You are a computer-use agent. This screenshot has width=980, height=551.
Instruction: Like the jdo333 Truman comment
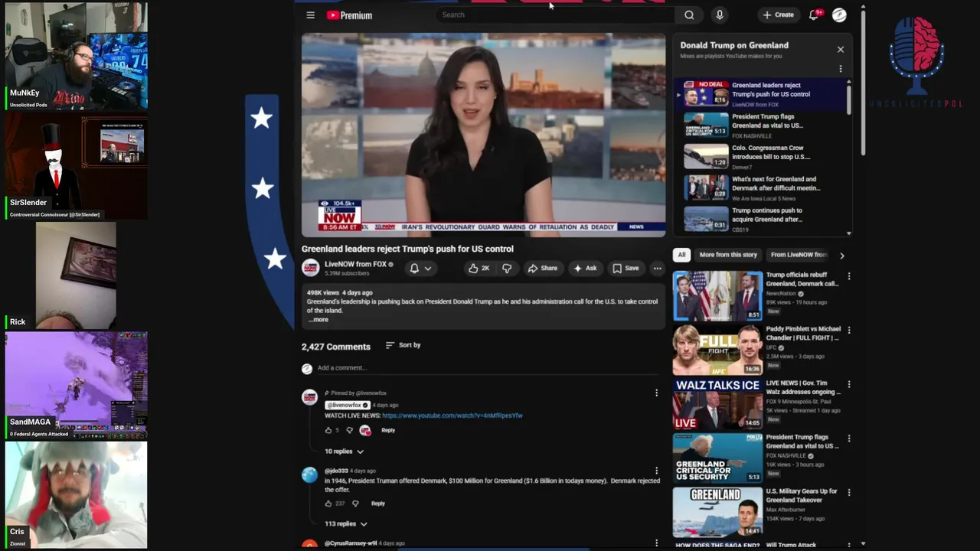point(328,504)
